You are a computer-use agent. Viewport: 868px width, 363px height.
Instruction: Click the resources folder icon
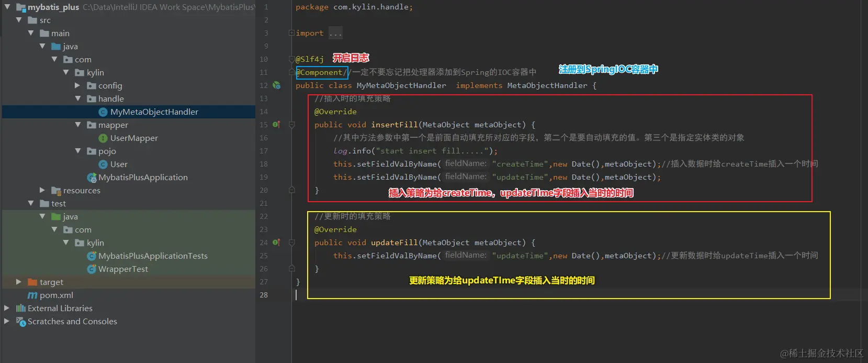point(57,191)
